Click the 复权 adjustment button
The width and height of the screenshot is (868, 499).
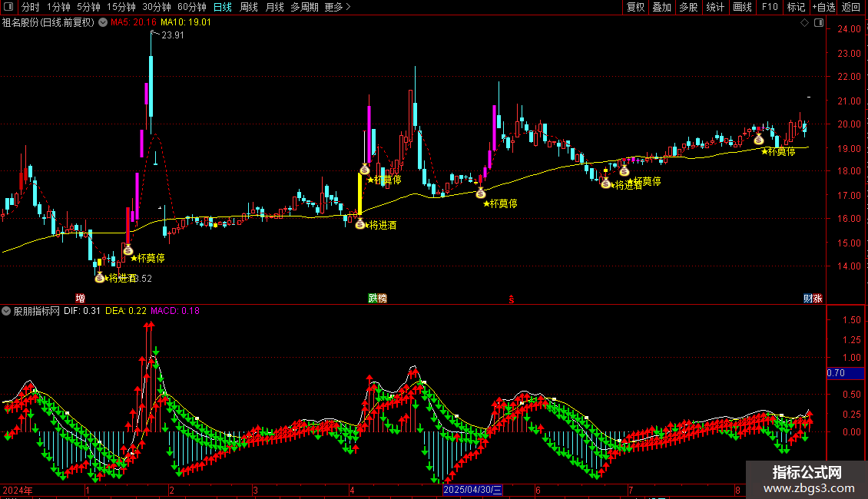coord(635,7)
